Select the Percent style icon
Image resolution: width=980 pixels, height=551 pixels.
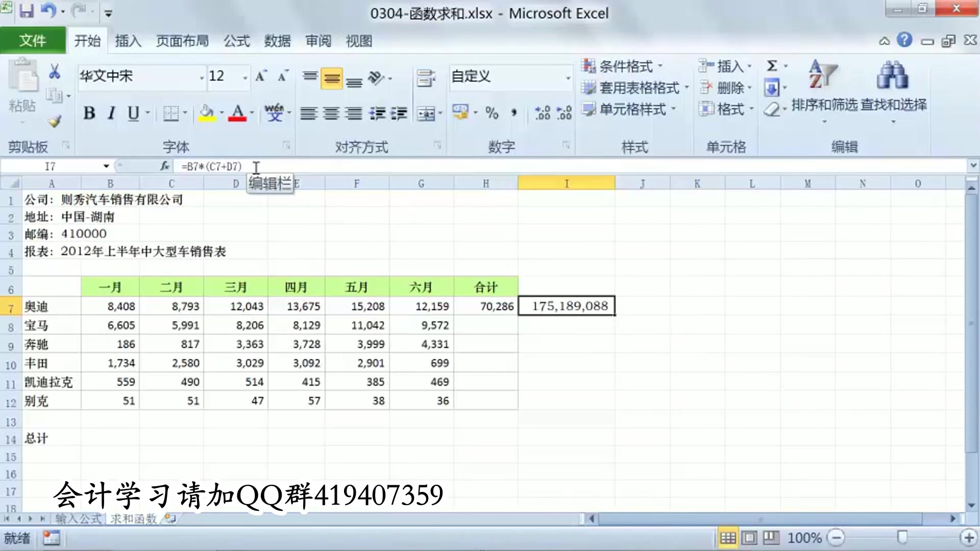tap(492, 114)
